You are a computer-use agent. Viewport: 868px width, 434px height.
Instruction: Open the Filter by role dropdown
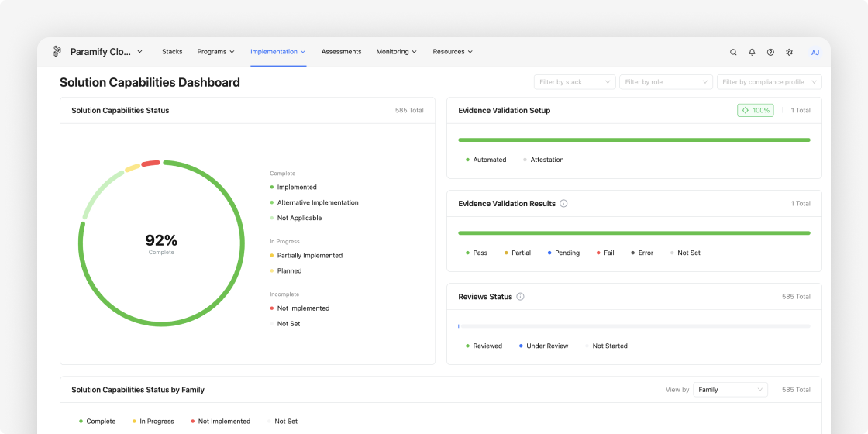coord(666,82)
